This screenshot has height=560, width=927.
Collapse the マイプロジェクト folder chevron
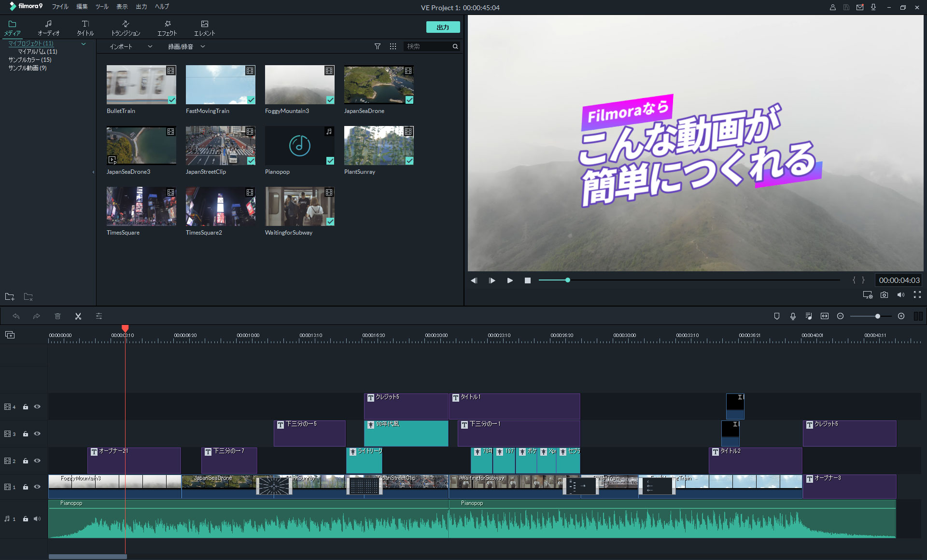[x=84, y=43]
